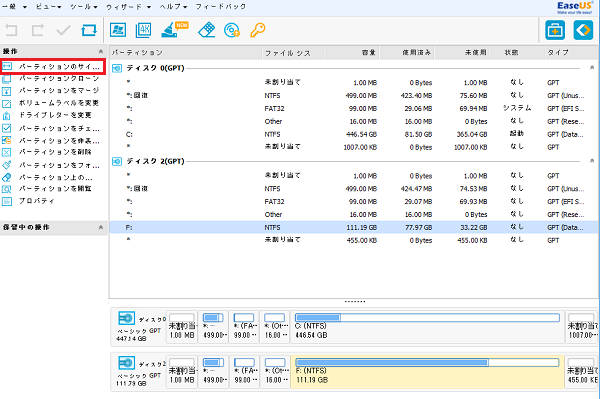The height and width of the screenshot is (399, 600).
Task: Select the row with 424.47 MB used
Action: coord(354,189)
